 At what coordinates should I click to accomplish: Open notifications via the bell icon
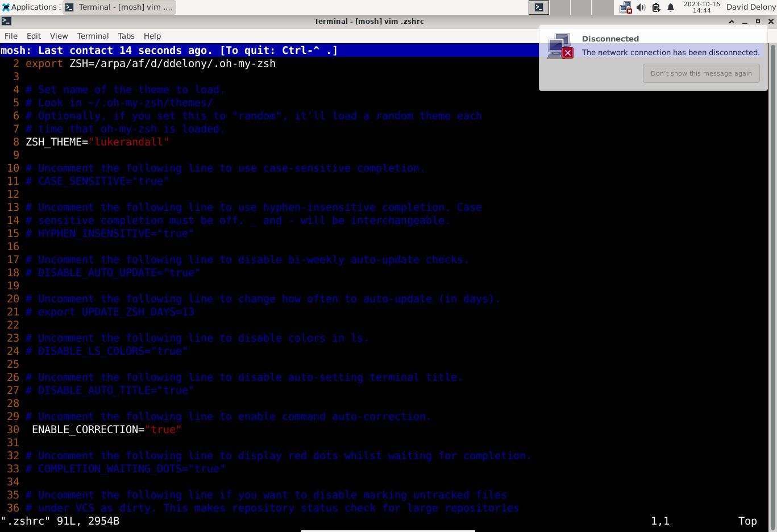(671, 7)
